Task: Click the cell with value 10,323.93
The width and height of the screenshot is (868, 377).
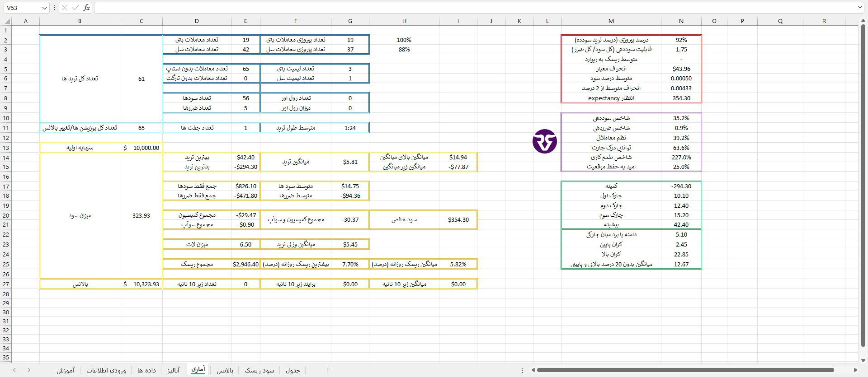Action: tap(141, 284)
